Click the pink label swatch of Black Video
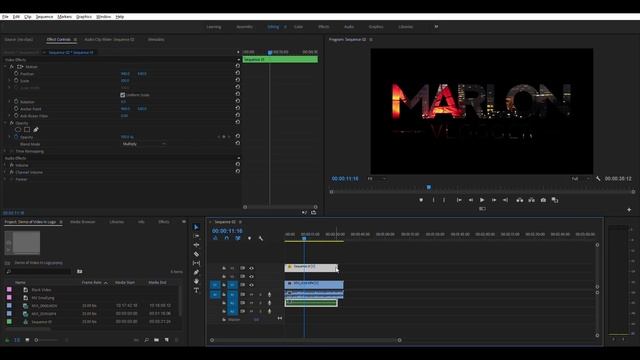The image size is (640, 360). (9, 289)
